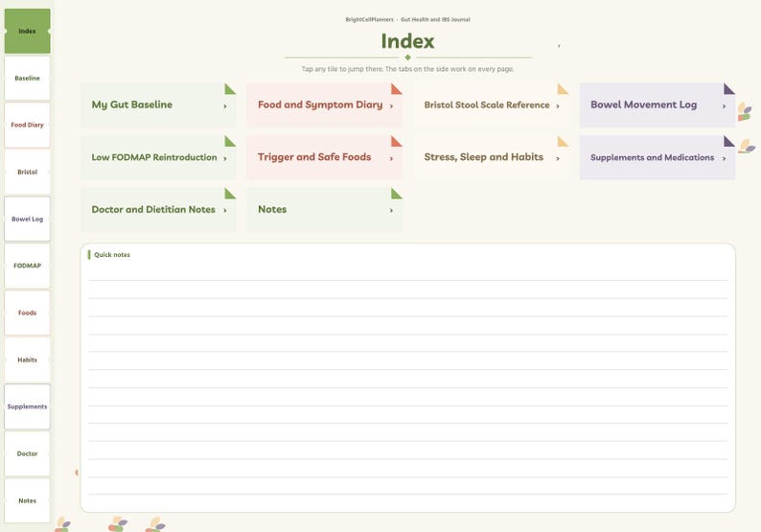Click the purple corner fold on Supplements and Medications
The height and width of the screenshot is (532, 761).
729,141
